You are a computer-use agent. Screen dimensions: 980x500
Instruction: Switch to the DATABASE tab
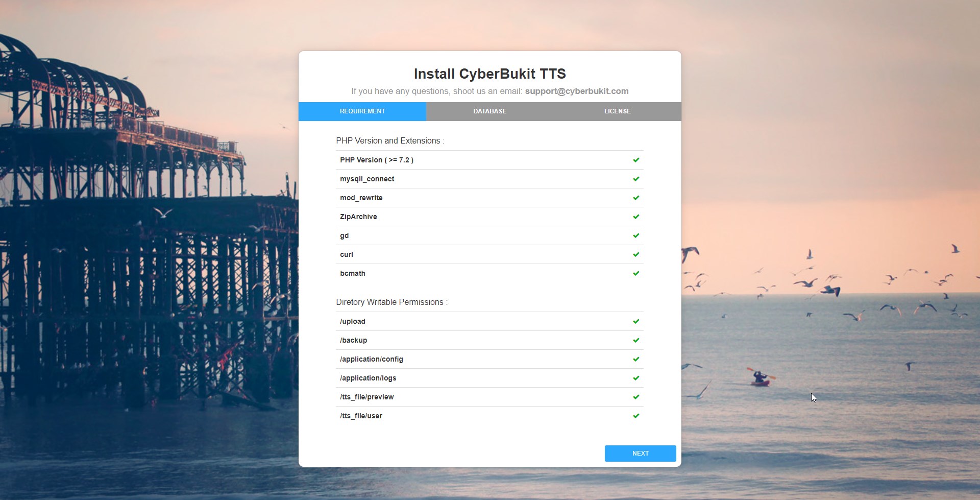click(x=490, y=111)
